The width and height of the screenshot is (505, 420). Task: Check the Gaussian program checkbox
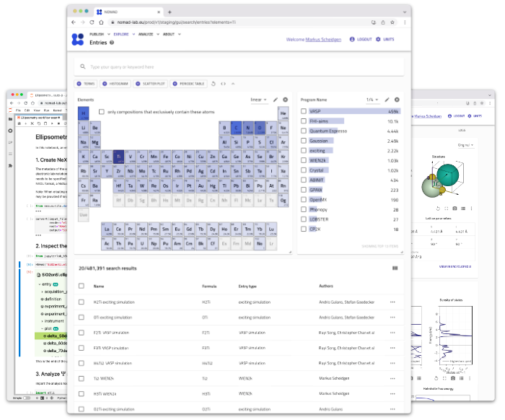click(304, 141)
